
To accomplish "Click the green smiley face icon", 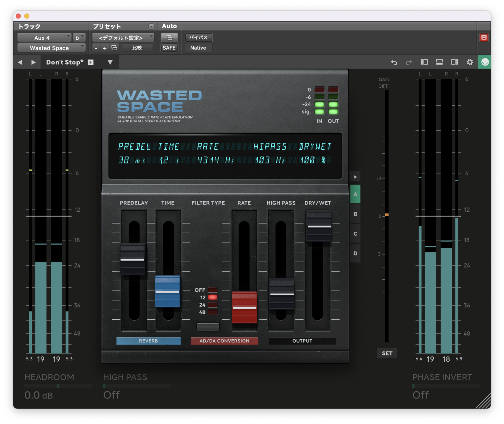I will click(485, 62).
